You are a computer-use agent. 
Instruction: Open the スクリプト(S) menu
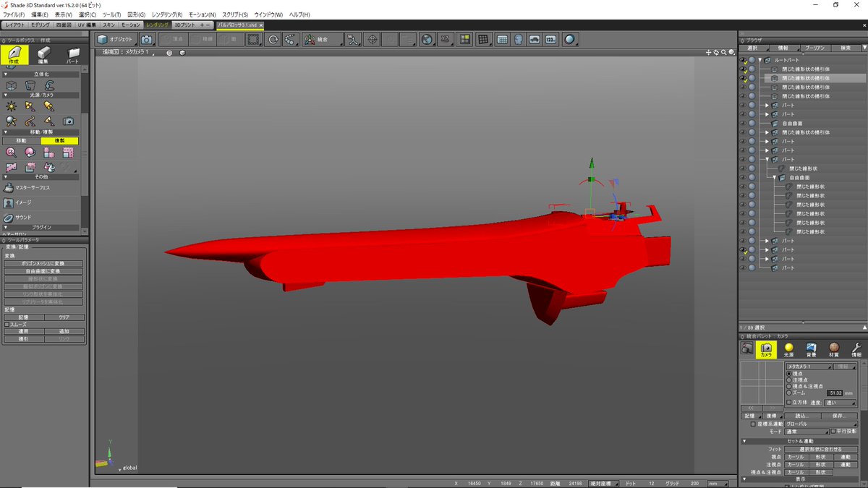click(236, 14)
